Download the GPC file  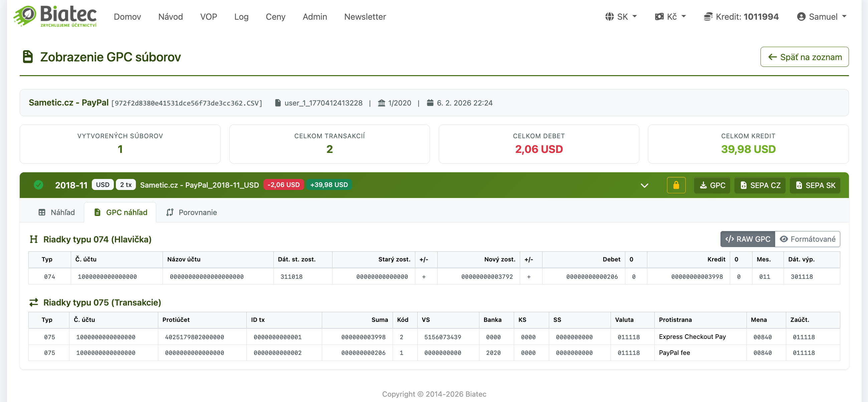[712, 185]
